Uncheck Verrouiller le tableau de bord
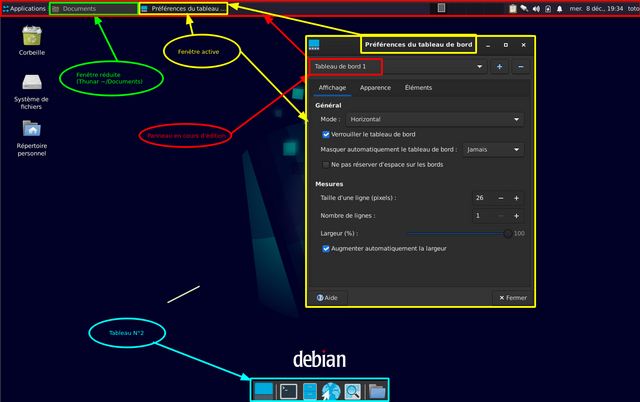The width and height of the screenshot is (640, 402). click(x=326, y=135)
